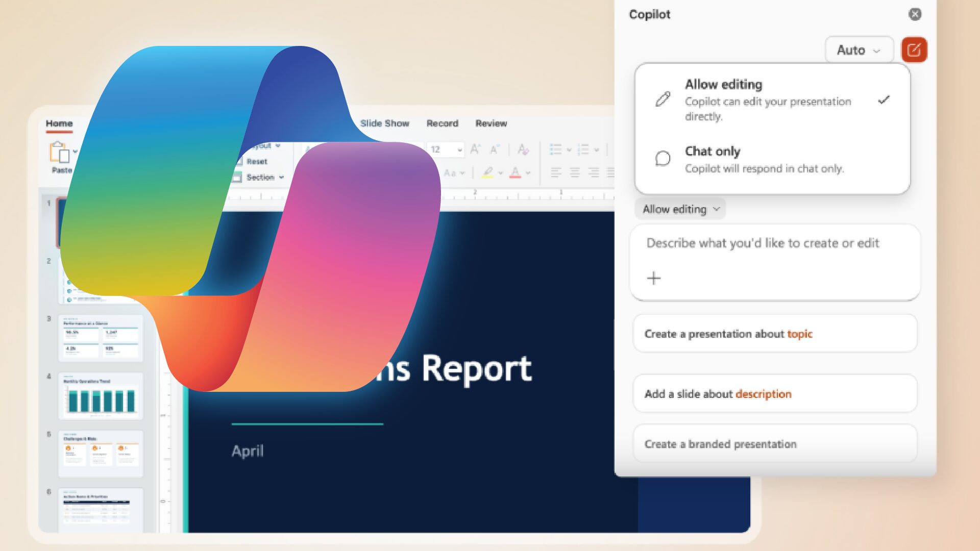The height and width of the screenshot is (551, 980).
Task: Open the Paste options dropdown arrow
Action: (x=76, y=152)
